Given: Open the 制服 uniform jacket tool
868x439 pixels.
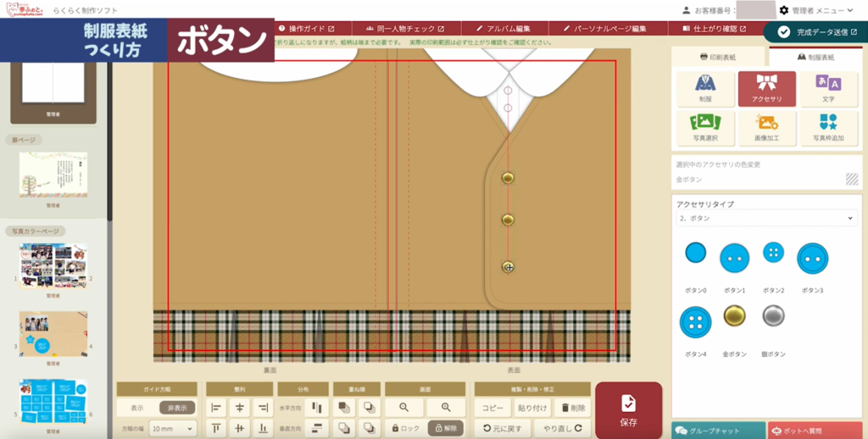Looking at the screenshot, I should click(705, 88).
